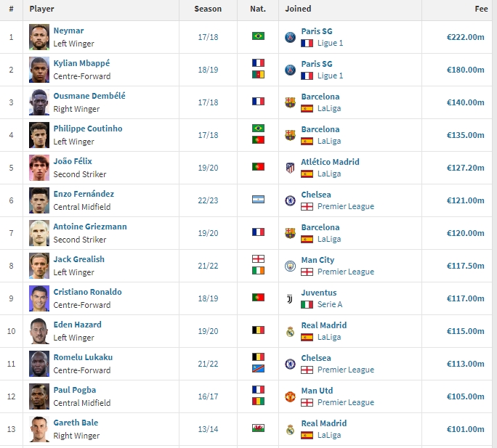Click João Félix's portrait thumbnail

coord(39,168)
